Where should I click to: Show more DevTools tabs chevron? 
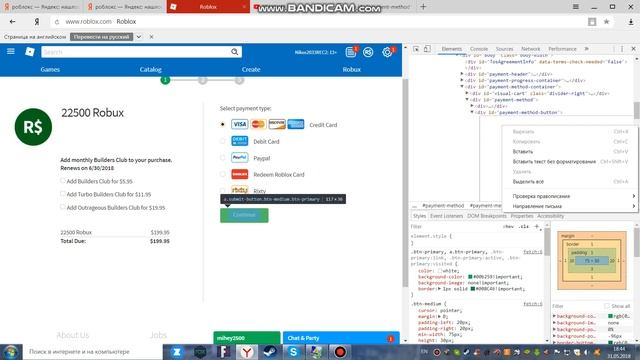coord(587,49)
